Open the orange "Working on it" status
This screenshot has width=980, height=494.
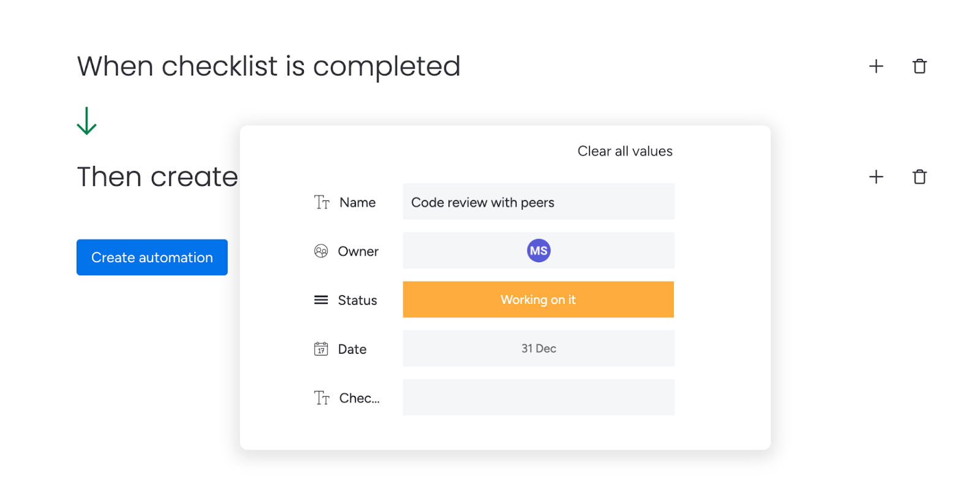(x=538, y=300)
